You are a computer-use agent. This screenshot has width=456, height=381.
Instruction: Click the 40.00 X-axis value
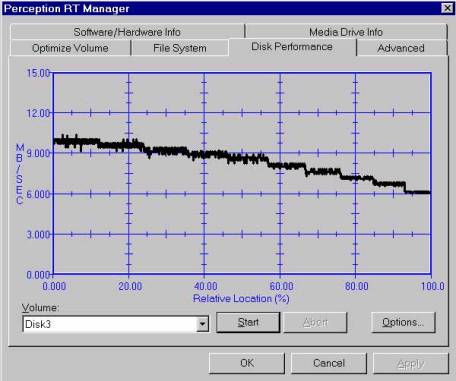click(206, 286)
